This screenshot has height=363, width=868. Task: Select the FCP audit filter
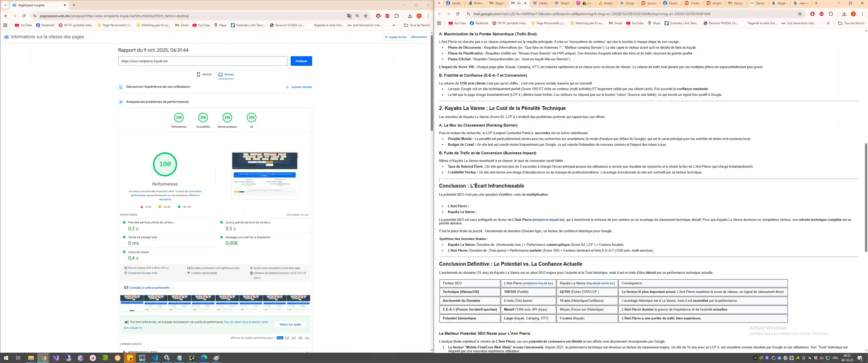pos(287,338)
